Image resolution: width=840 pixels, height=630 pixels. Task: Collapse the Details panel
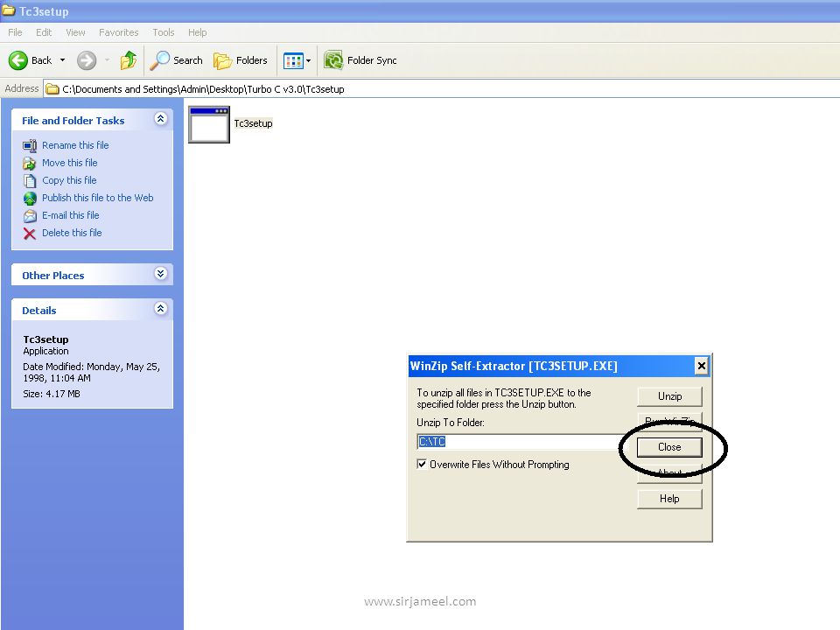coord(161,309)
